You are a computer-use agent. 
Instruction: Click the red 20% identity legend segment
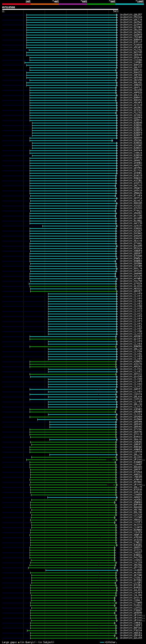tap(16, 4)
